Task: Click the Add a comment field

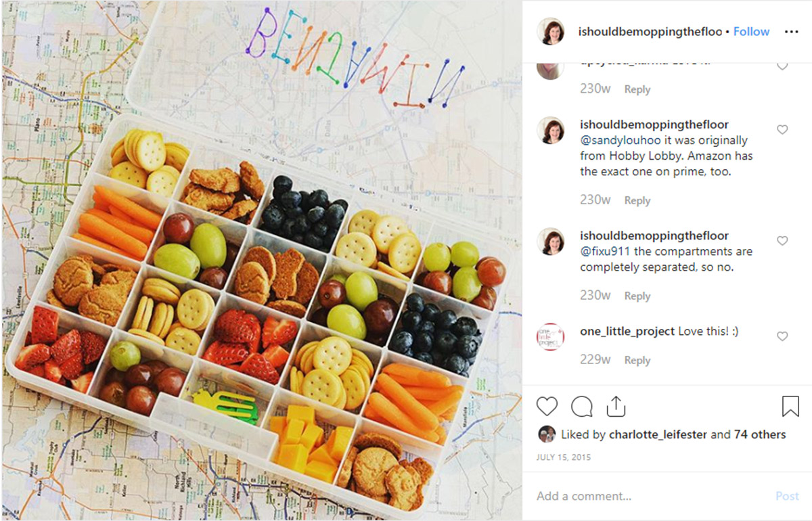Action: pyautogui.click(x=650, y=496)
